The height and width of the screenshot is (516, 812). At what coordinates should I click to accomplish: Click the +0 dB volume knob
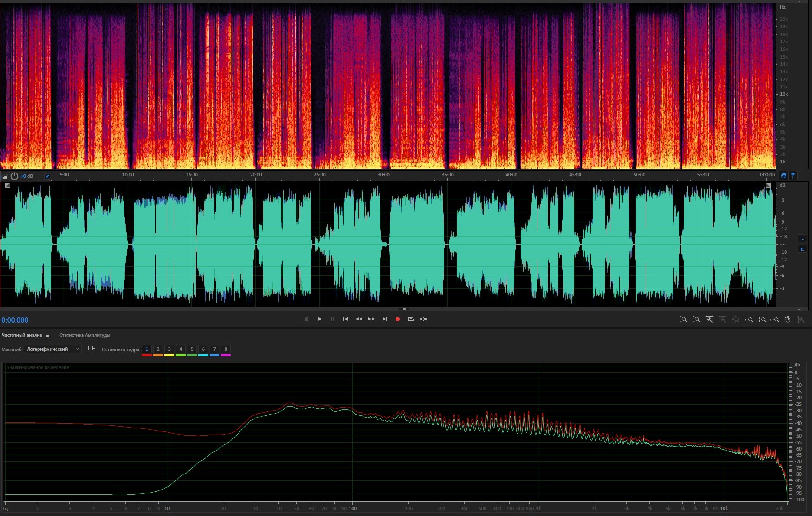pyautogui.click(x=14, y=176)
